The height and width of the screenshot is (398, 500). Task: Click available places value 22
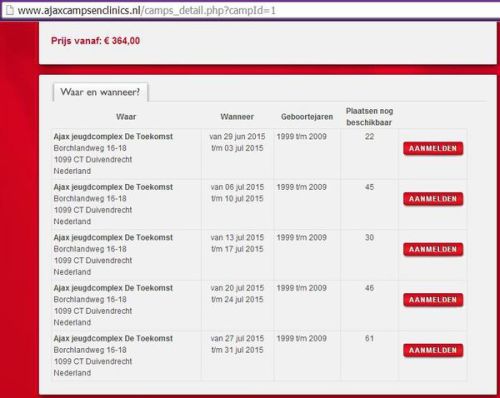(x=369, y=137)
